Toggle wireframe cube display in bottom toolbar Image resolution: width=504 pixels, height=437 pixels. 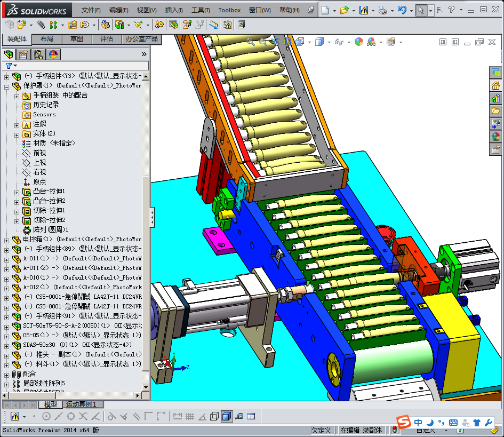214,416
